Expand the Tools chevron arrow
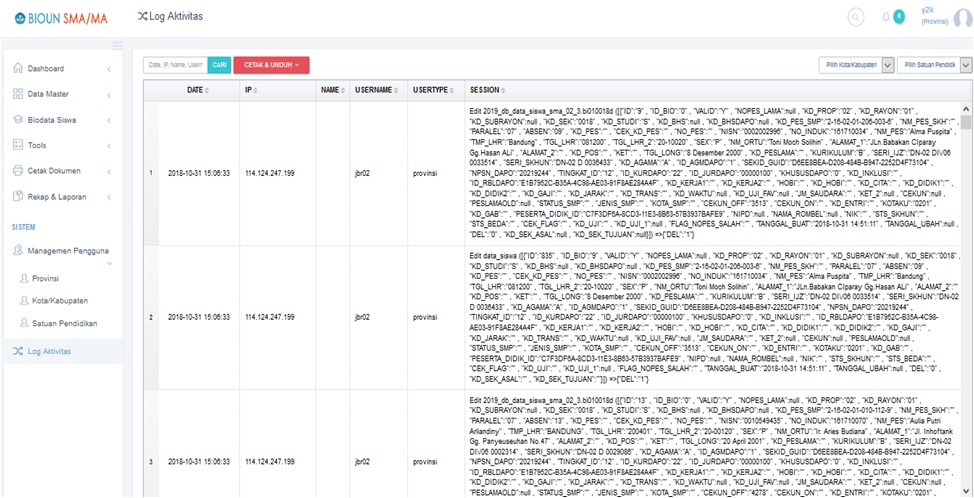This screenshot has height=498, width=974. tap(109, 146)
